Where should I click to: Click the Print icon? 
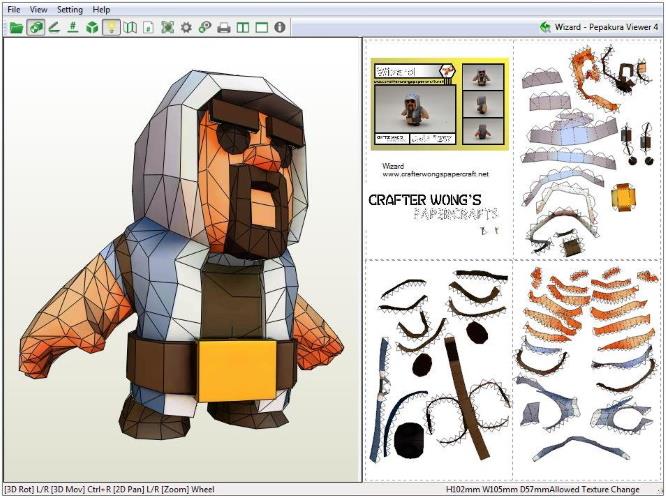(x=224, y=28)
